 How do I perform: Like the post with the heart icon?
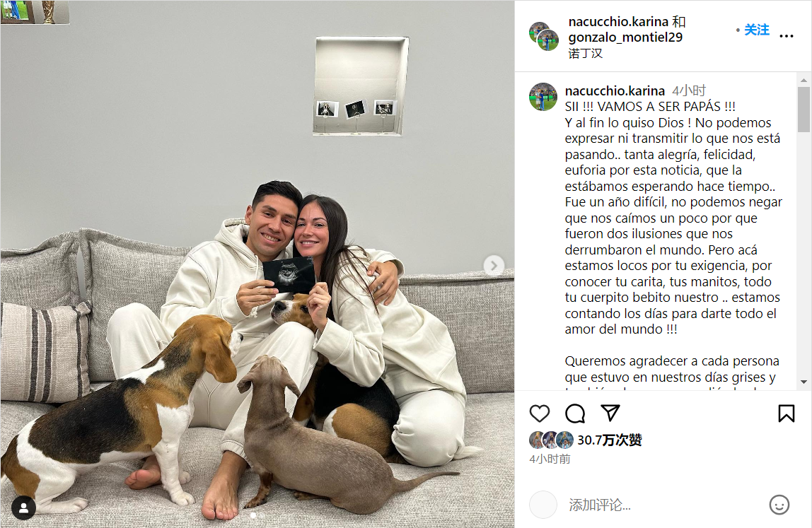[539, 413]
